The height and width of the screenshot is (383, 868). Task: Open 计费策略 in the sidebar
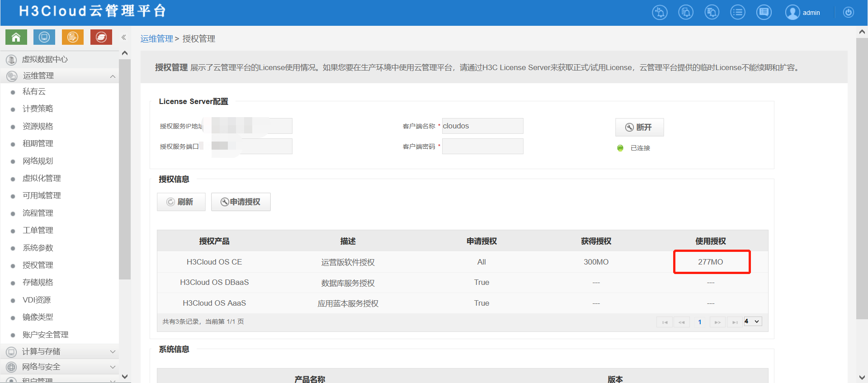tap(38, 109)
